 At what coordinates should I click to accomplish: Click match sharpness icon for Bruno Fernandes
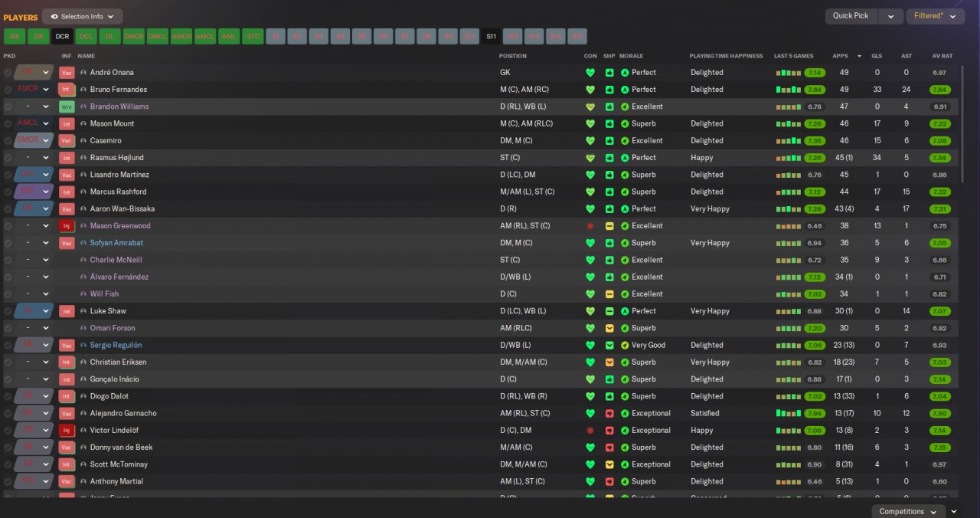pyautogui.click(x=609, y=90)
